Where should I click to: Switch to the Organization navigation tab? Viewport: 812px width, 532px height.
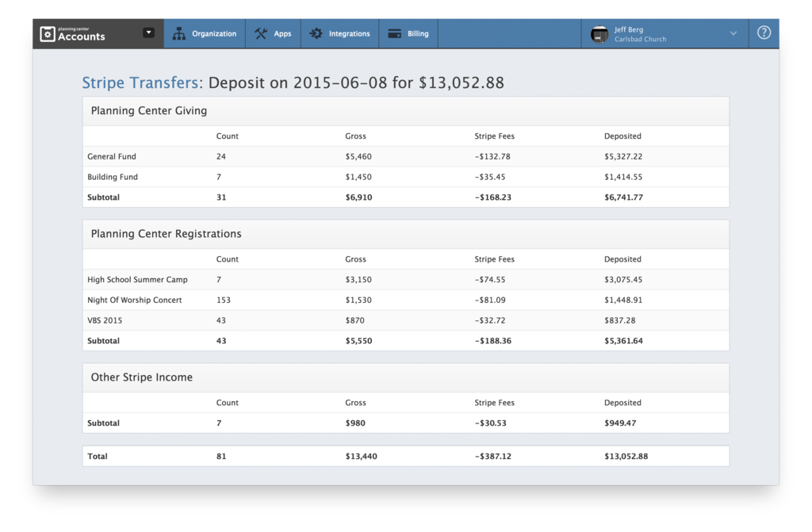pos(204,33)
